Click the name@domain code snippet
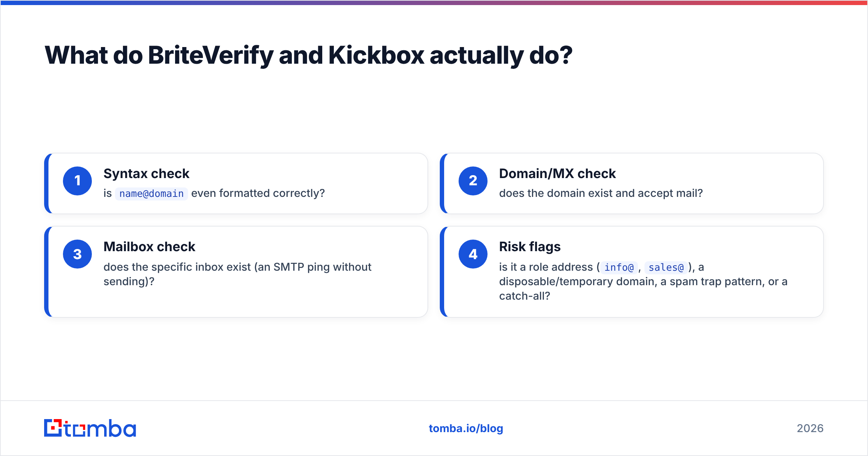868x456 pixels. point(152,194)
